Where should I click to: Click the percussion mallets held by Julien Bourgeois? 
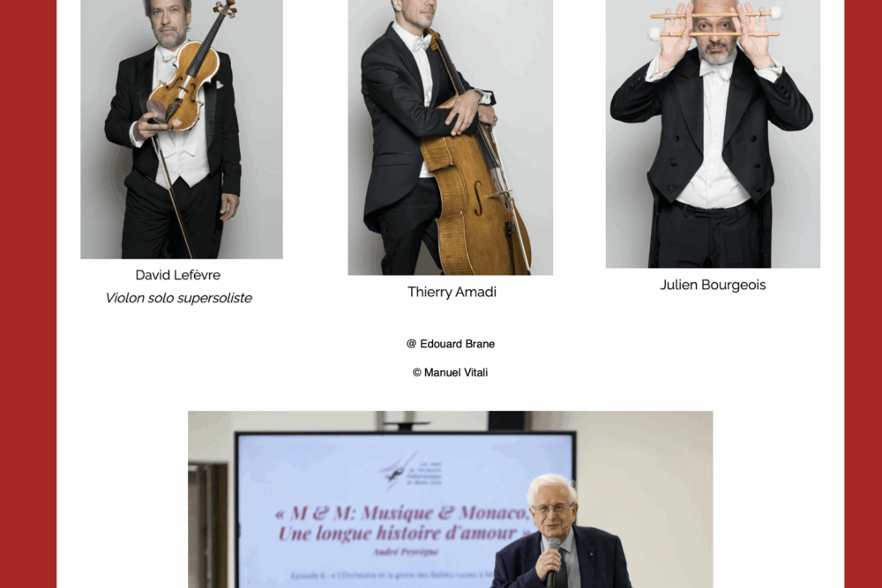[x=715, y=24]
